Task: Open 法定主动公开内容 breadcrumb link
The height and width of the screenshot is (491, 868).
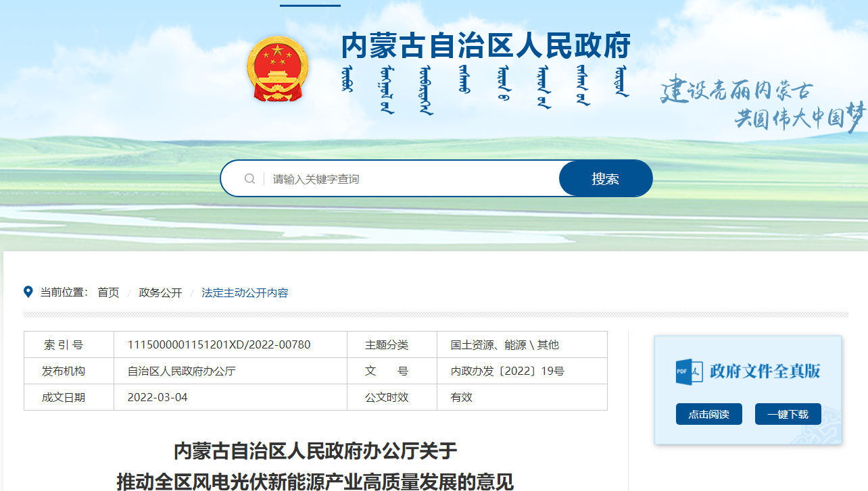Action: [x=245, y=292]
